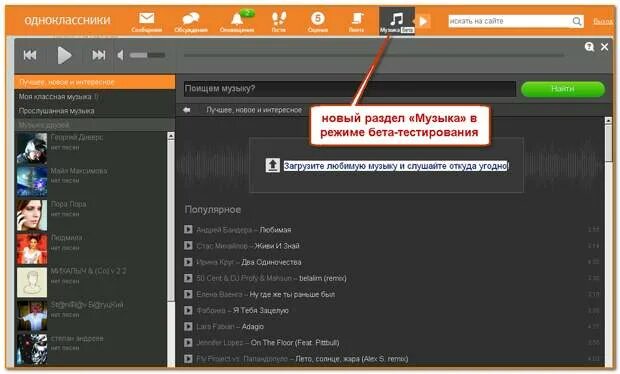Click the green Найти button

[x=563, y=89]
